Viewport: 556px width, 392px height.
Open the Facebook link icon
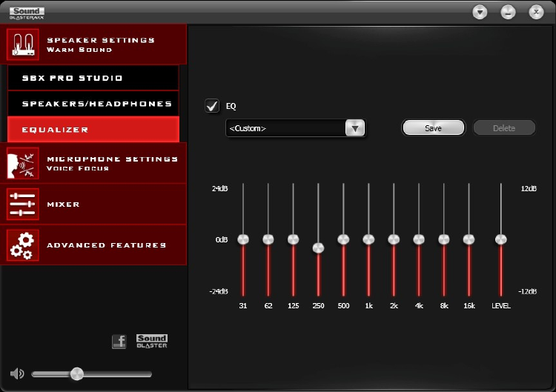(x=119, y=342)
